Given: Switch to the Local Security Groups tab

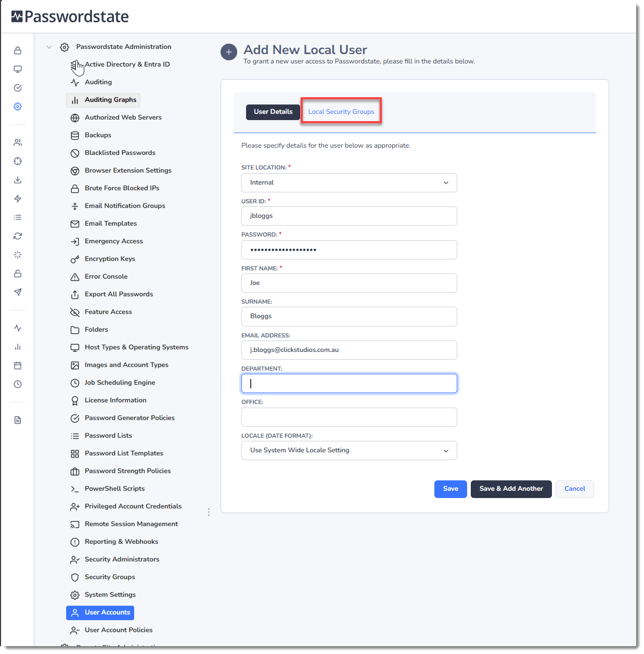Looking at the screenshot, I should [x=341, y=112].
